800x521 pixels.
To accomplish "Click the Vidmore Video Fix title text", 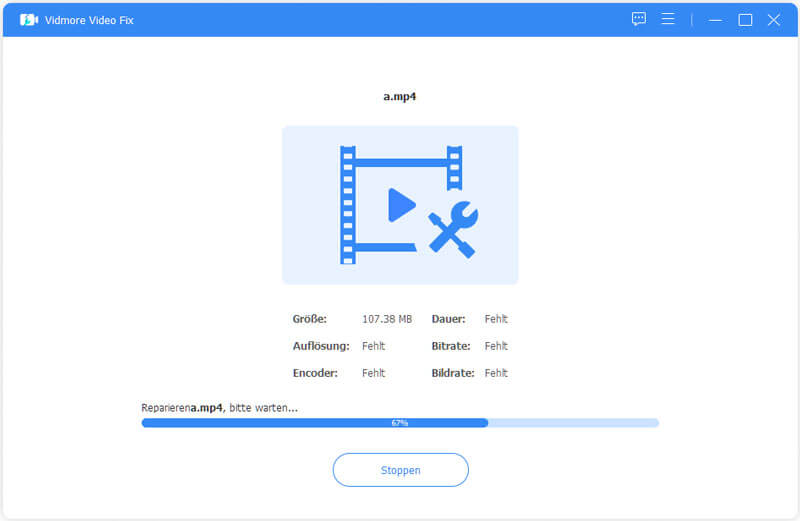I will [x=89, y=20].
